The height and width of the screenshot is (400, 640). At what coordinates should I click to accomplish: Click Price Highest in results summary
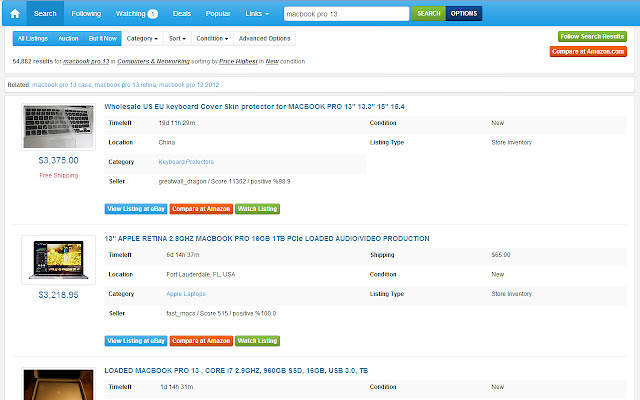coord(238,62)
